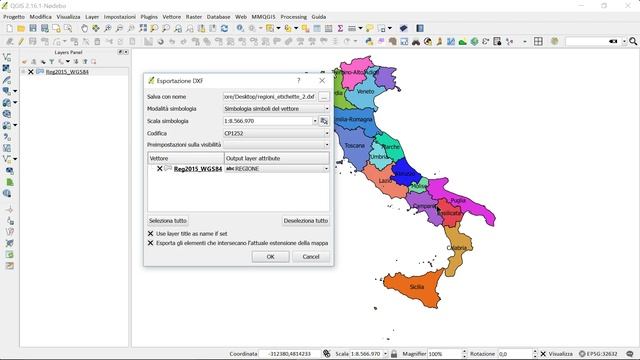The width and height of the screenshot is (640, 360).
Task: Click the Vettore column header
Action: (186, 158)
